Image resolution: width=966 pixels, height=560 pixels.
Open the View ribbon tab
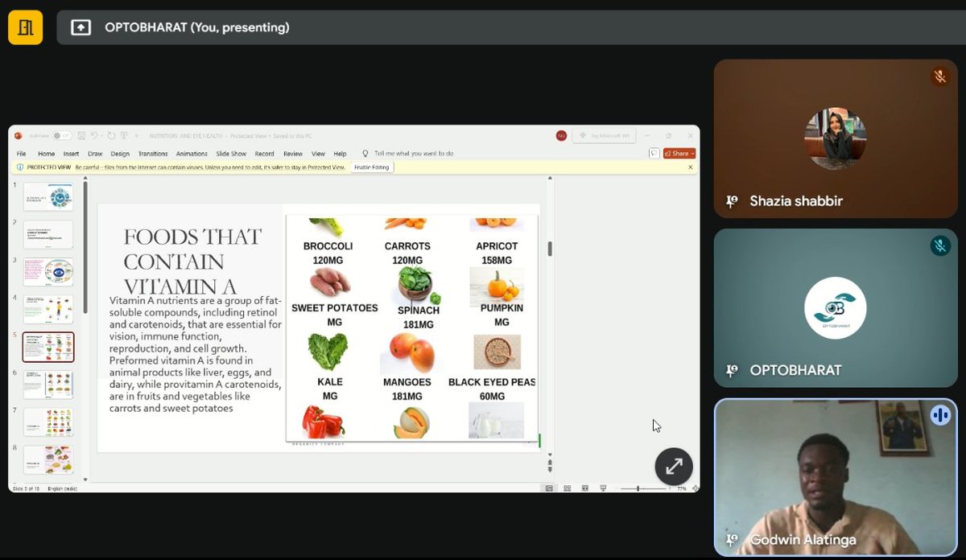point(318,154)
